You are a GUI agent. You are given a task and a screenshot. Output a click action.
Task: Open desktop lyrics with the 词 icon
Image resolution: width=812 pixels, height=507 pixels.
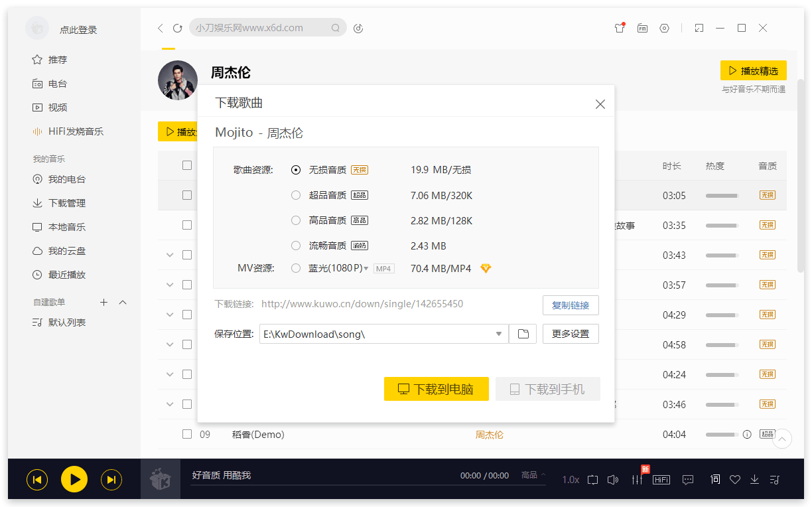point(715,479)
